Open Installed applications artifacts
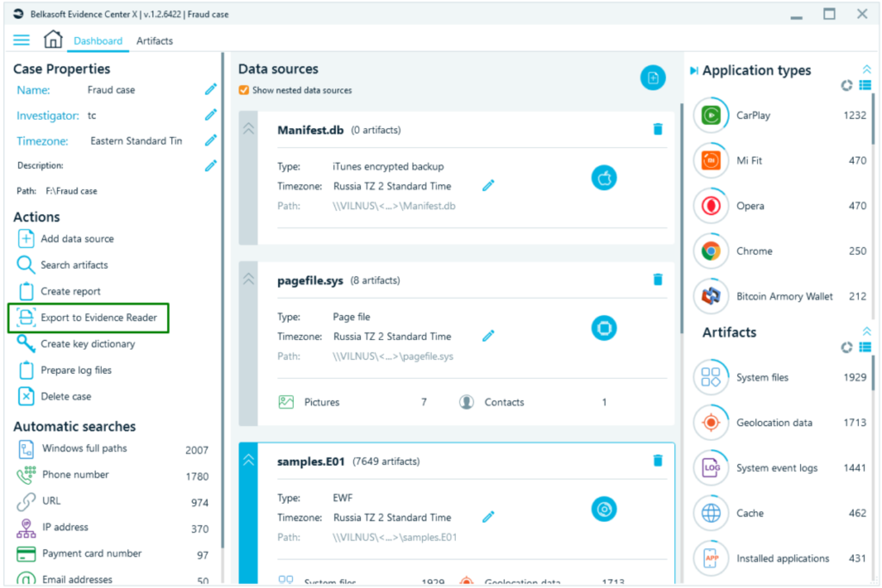 (x=780, y=559)
